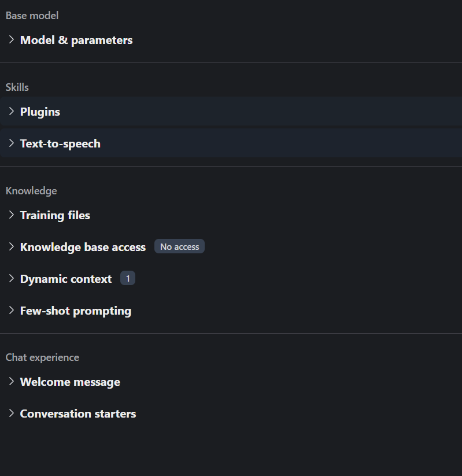Screen dimensions: 462x476
Task: Expand the Text-to-speech chevron
Action: [11, 143]
